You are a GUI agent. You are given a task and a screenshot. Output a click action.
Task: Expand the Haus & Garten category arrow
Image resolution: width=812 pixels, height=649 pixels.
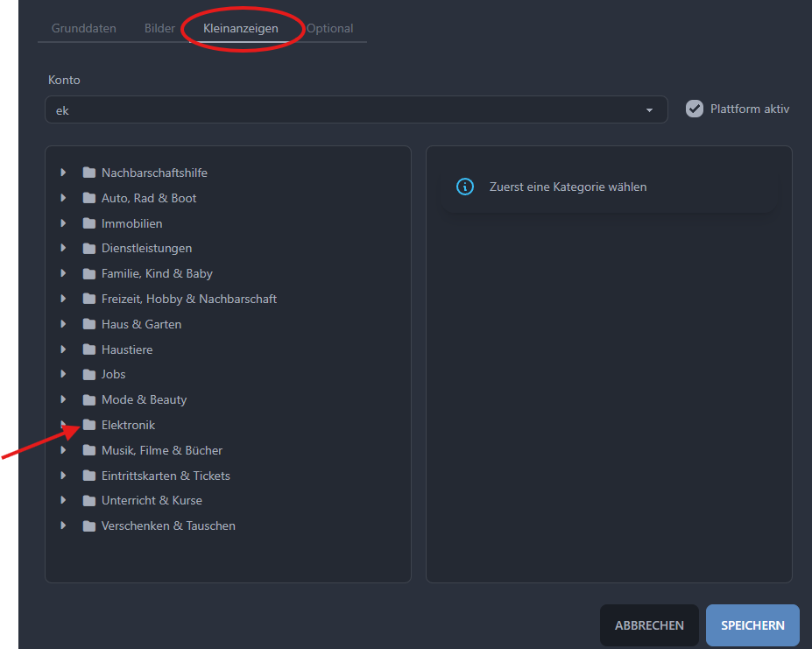click(x=63, y=324)
